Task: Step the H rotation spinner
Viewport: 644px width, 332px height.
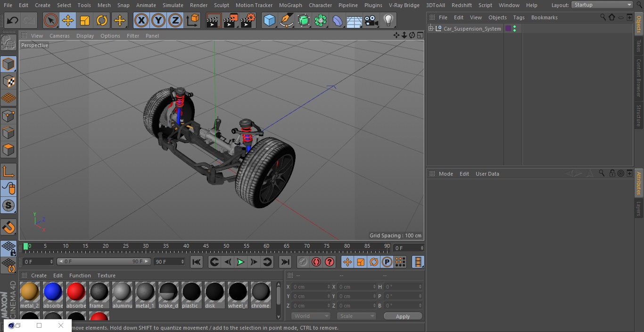Action: pos(421,287)
